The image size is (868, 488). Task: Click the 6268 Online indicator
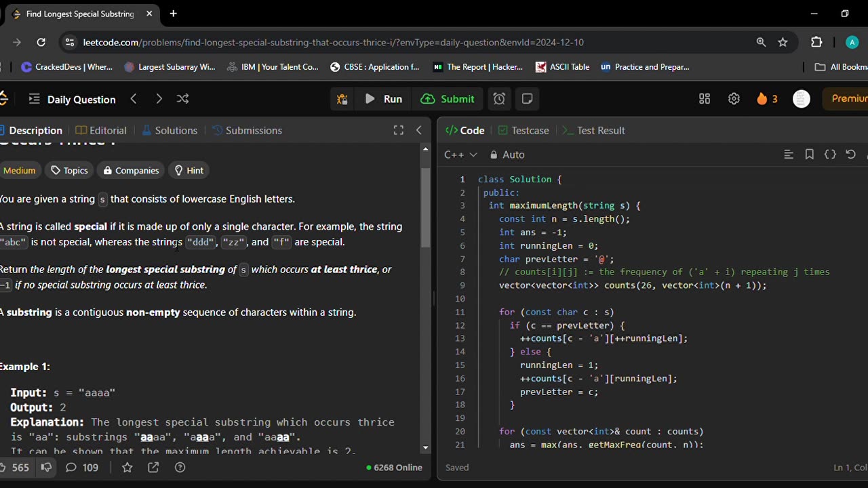click(x=394, y=467)
